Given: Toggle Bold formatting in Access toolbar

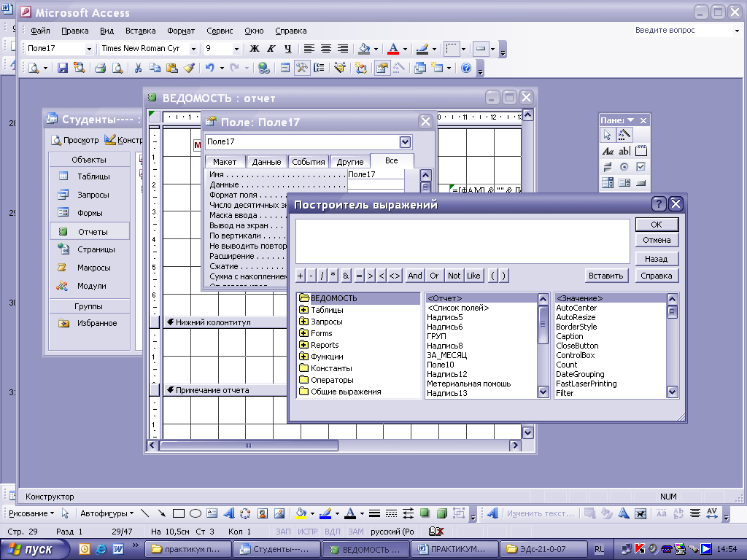Looking at the screenshot, I should (x=255, y=49).
